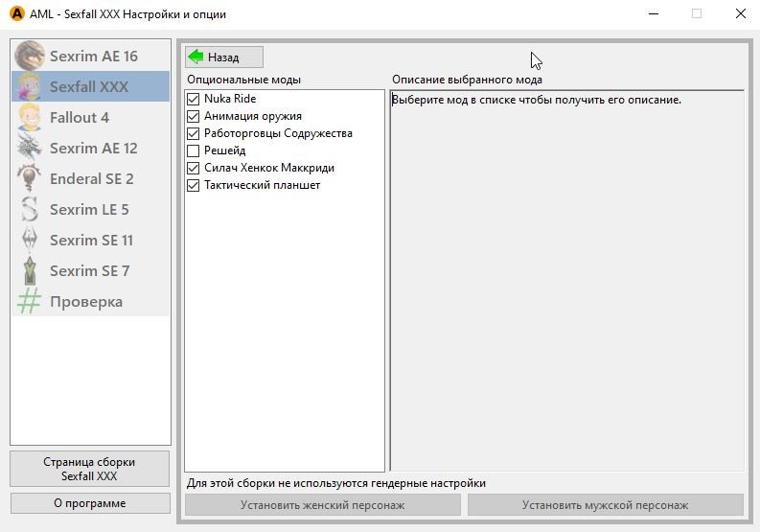Open Enderal SE 2 sidebar icon

click(x=30, y=178)
